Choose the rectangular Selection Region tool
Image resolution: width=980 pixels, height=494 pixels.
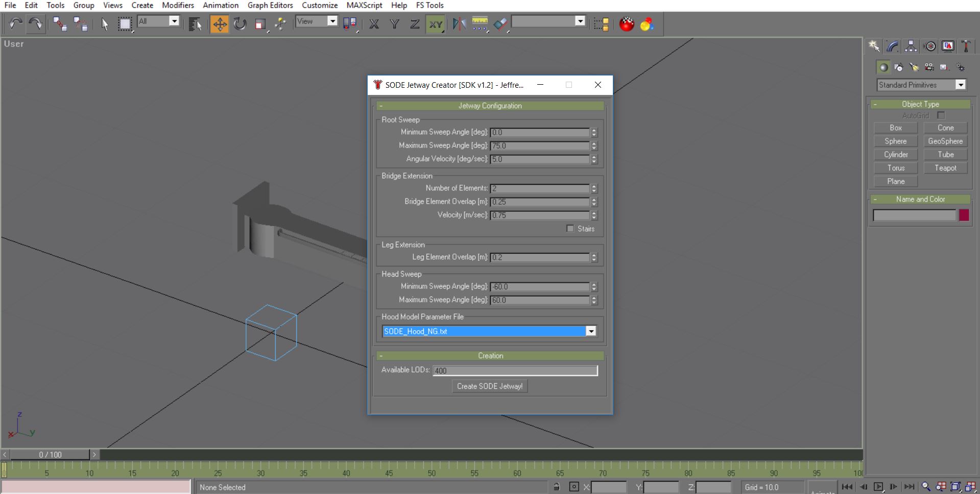coord(125,24)
